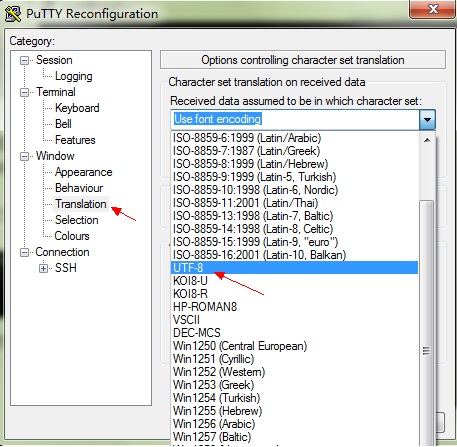Close the PuTTY Reconfiguration window
The image size is (457, 447).
[433, 8]
